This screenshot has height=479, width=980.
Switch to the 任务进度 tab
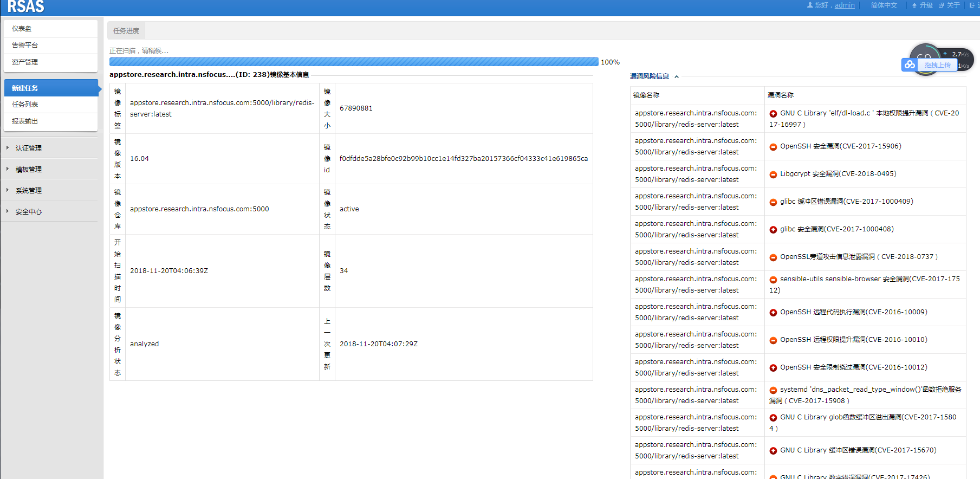(x=126, y=31)
